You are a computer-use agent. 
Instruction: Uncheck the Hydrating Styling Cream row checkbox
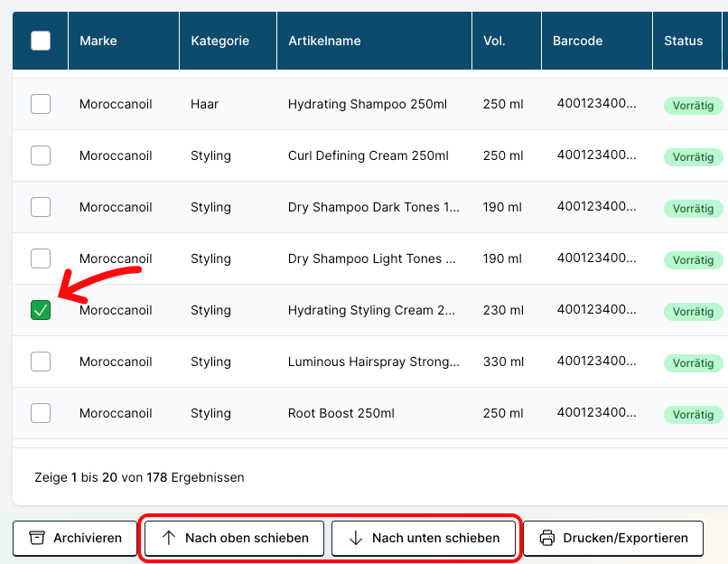point(41,310)
